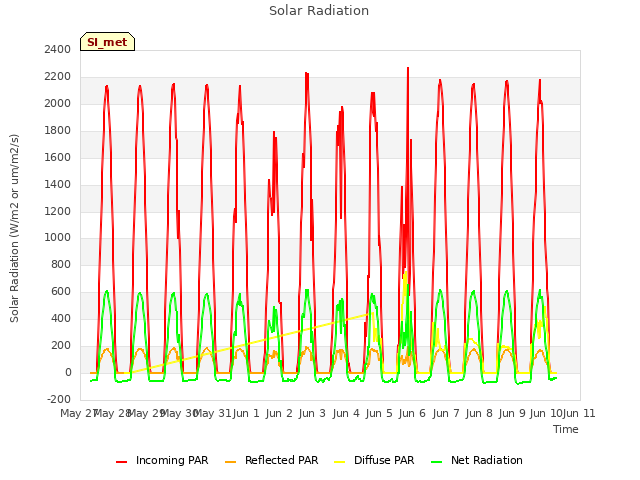The image size is (640, 480).
Task: Click the 1200 y-axis tick label
Action: point(58,211)
